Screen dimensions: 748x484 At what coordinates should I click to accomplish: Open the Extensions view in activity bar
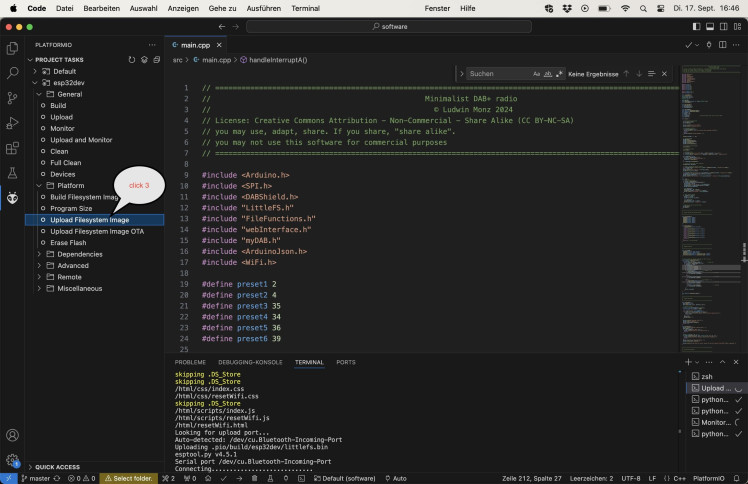[x=12, y=148]
